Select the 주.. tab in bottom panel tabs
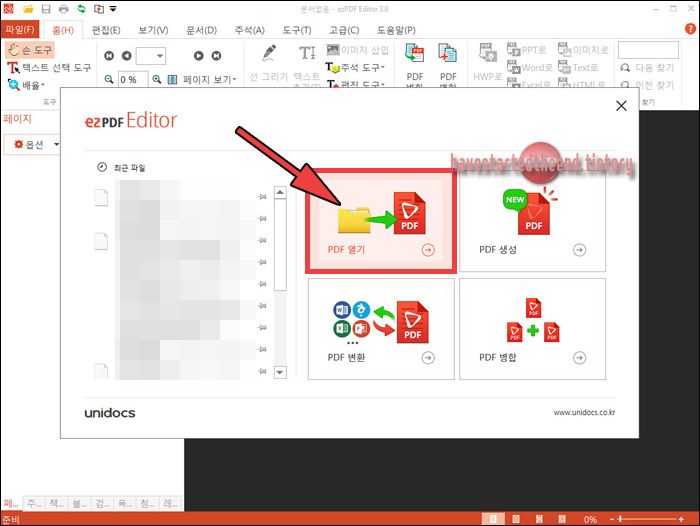700x526 pixels. pos(34,503)
